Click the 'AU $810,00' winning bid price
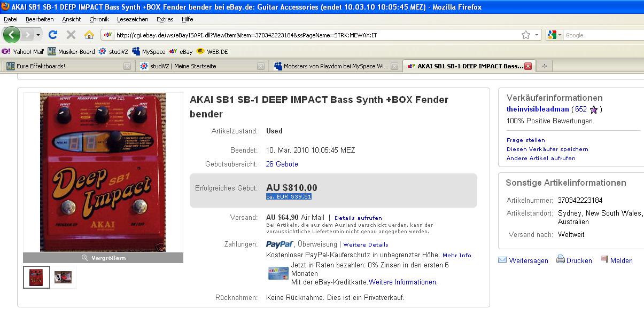The height and width of the screenshot is (309, 644). click(x=292, y=187)
